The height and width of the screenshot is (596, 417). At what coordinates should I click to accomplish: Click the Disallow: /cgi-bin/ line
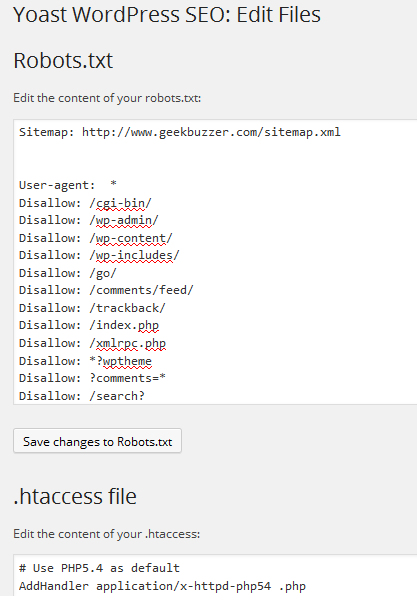[85, 203]
